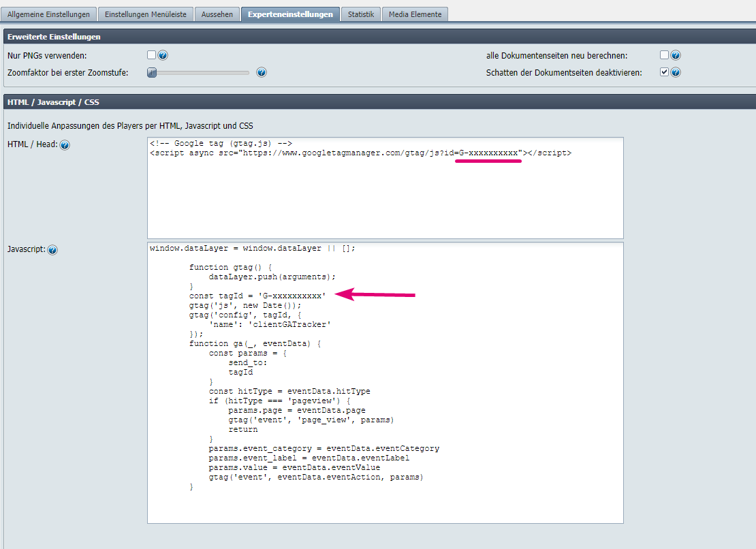The image size is (756, 549).
Task: Click the 'params.page = eventData.page' line
Action: 297,410
